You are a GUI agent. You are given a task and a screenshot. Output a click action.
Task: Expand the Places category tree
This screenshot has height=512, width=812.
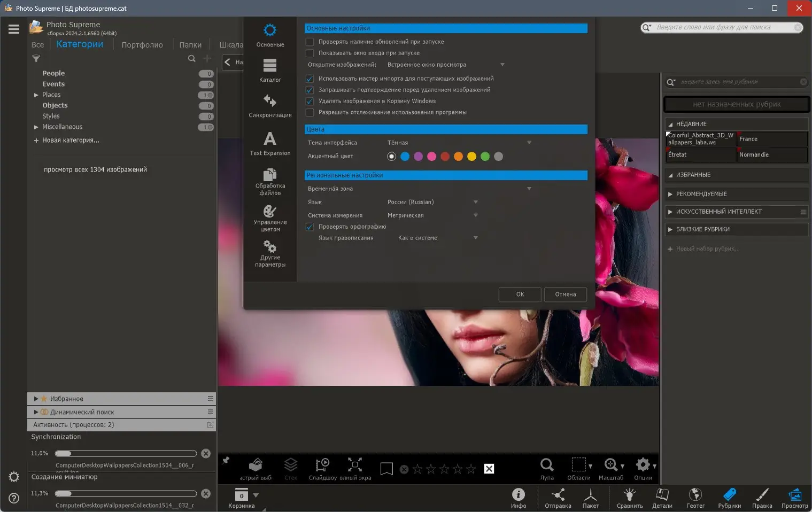coord(36,95)
